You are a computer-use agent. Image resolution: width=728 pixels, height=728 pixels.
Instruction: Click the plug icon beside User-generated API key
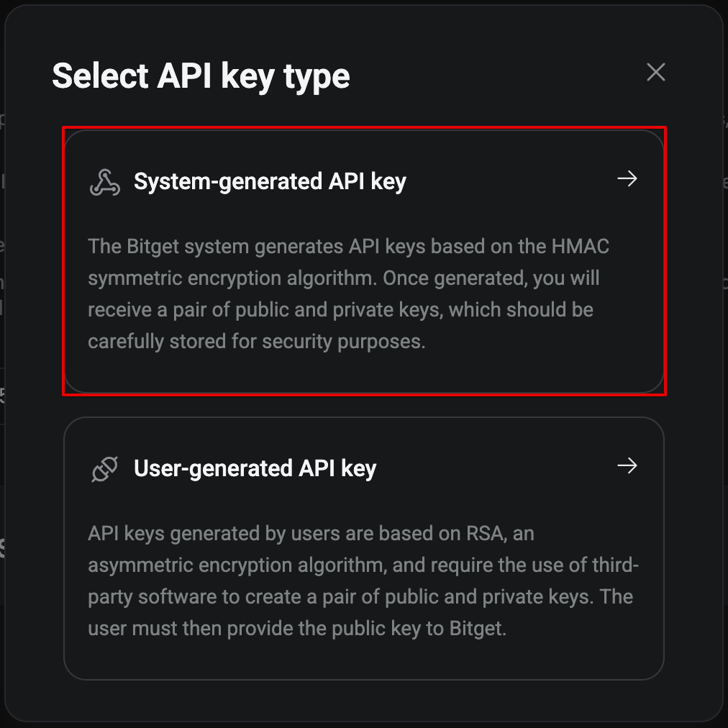click(104, 469)
